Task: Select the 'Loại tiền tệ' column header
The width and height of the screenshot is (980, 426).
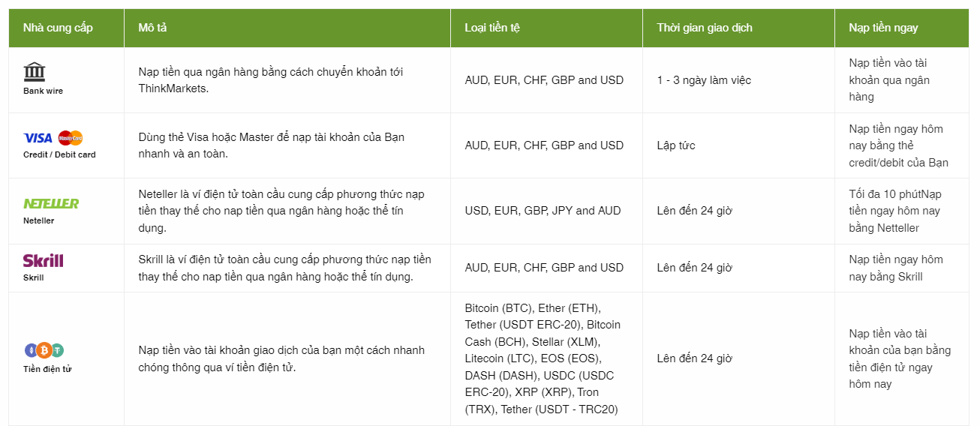Action: coord(492,28)
